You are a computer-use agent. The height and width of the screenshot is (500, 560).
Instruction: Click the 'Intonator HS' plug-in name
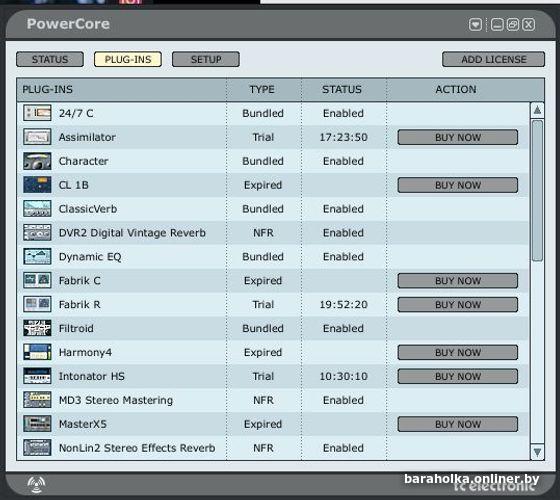[92, 376]
